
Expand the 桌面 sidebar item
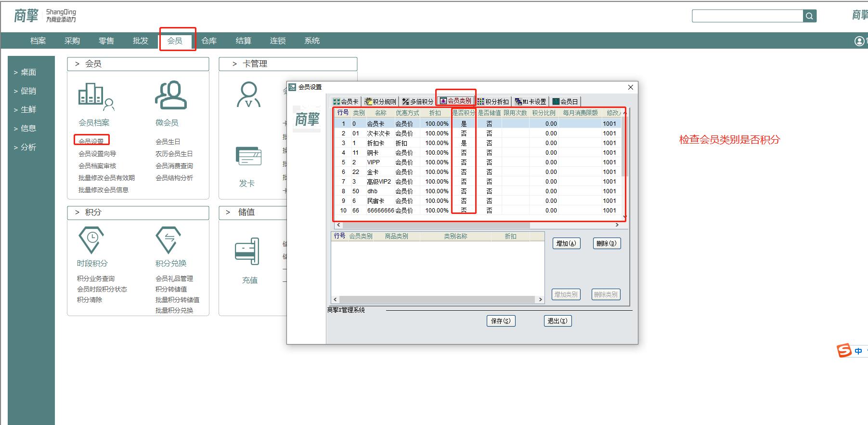coord(25,72)
